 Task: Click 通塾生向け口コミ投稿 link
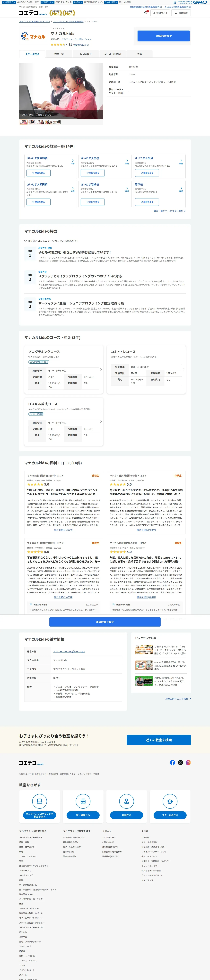[178, 699]
